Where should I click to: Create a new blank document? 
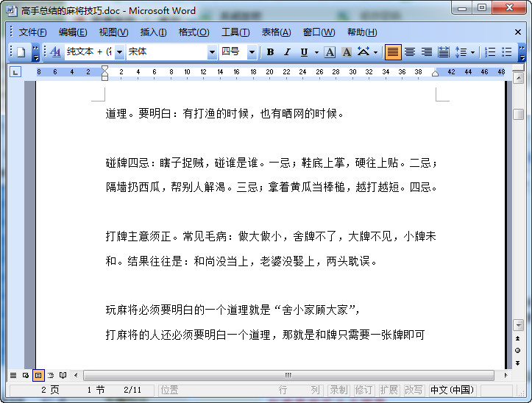(x=21, y=52)
